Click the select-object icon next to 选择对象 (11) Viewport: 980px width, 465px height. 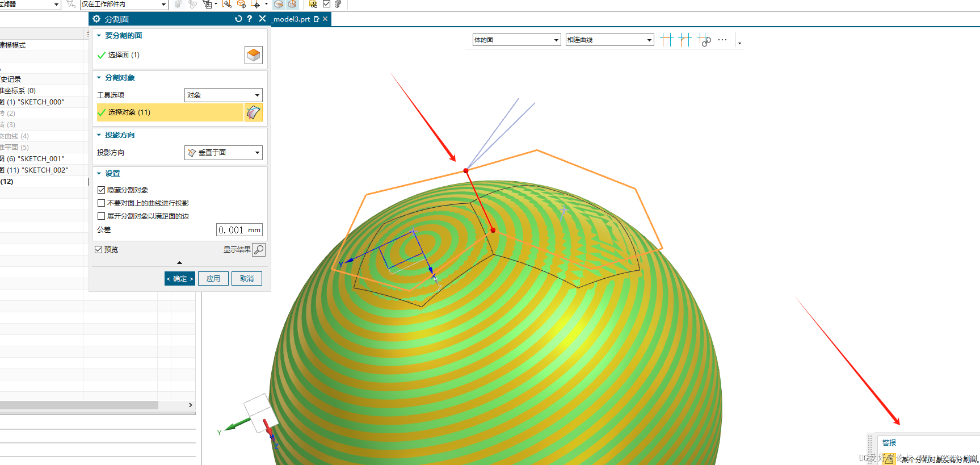point(254,112)
